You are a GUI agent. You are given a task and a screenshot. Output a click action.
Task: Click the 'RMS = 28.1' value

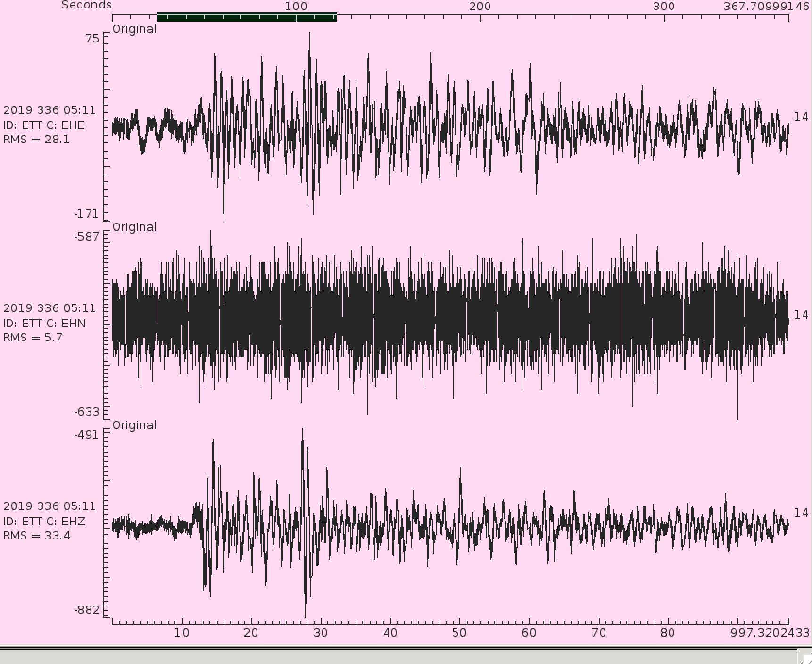[36, 140]
